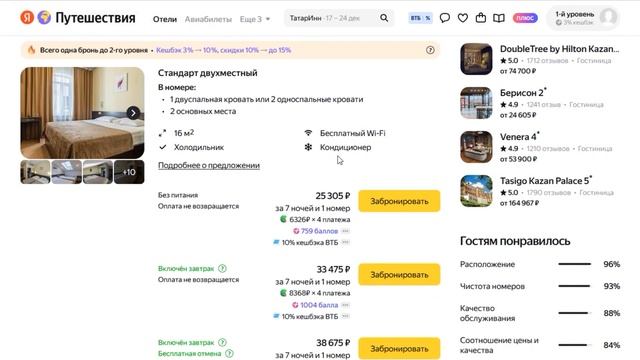Expand VTB cashback details for the 33 475 ₽ offer
Screen dimensions: 640x360
point(345,316)
